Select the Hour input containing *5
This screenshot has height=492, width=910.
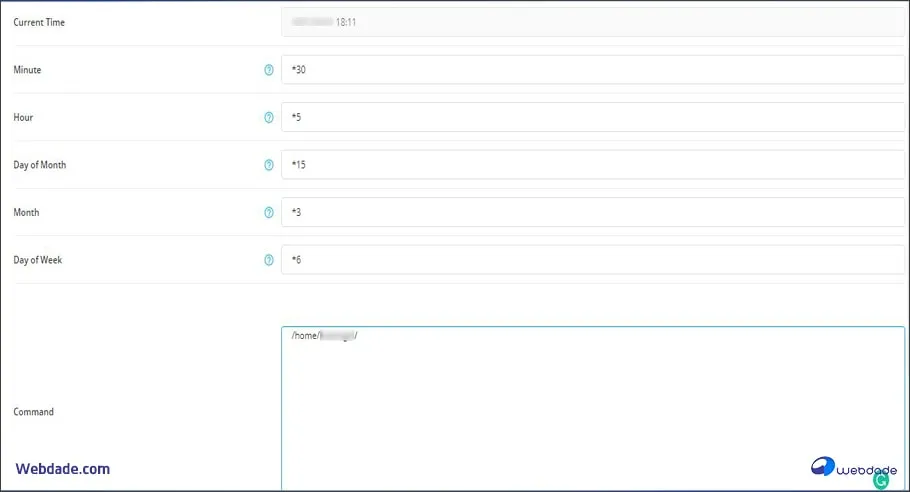[592, 117]
